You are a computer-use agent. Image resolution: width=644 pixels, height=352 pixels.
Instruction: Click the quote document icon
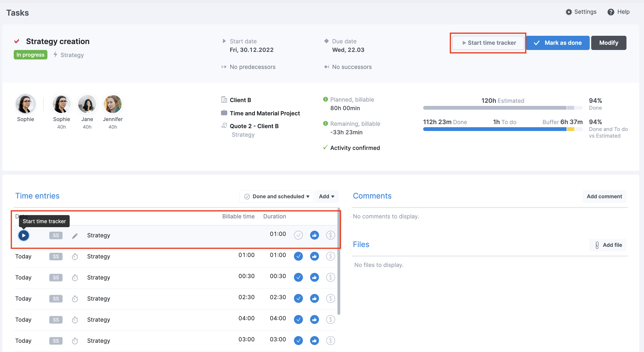(224, 125)
